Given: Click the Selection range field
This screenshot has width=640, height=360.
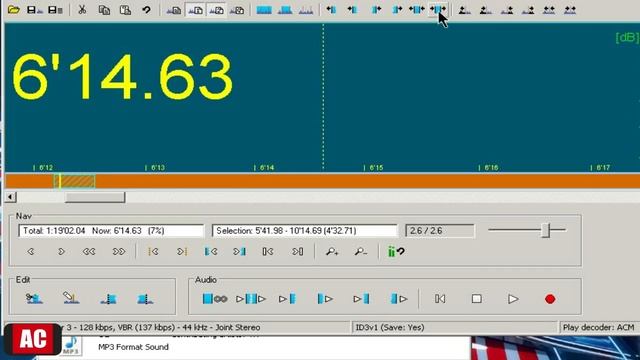Looking at the screenshot, I should pos(304,231).
